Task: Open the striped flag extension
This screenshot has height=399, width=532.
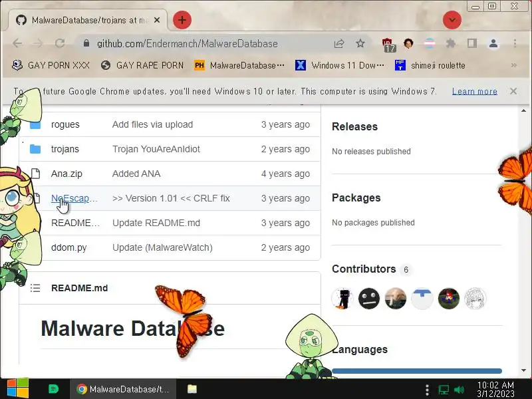Action: click(430, 43)
